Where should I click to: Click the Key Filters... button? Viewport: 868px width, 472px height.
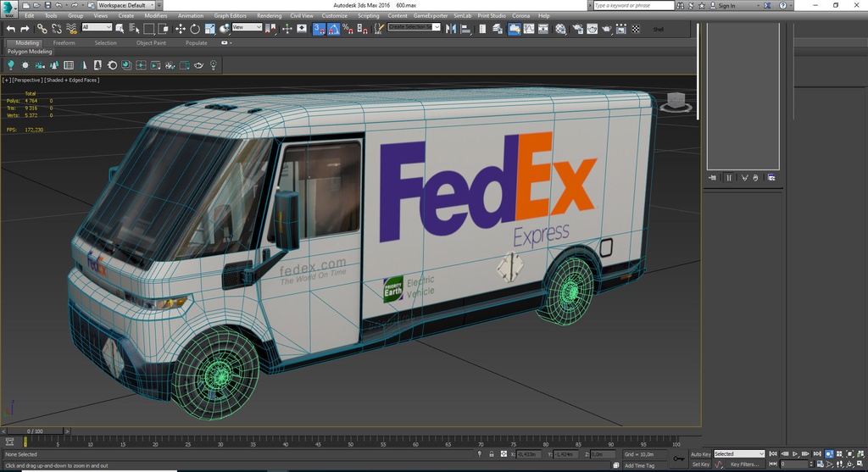(x=744, y=464)
